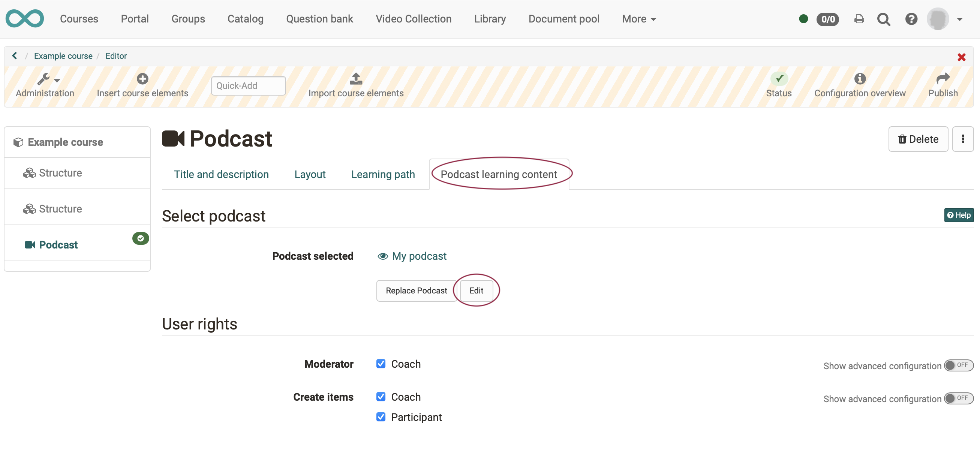The image size is (980, 458).
Task: Uncheck Participant under Create items
Action: [381, 417]
